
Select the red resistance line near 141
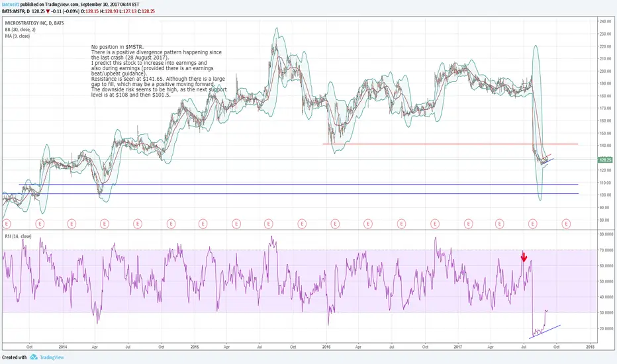coord(450,144)
